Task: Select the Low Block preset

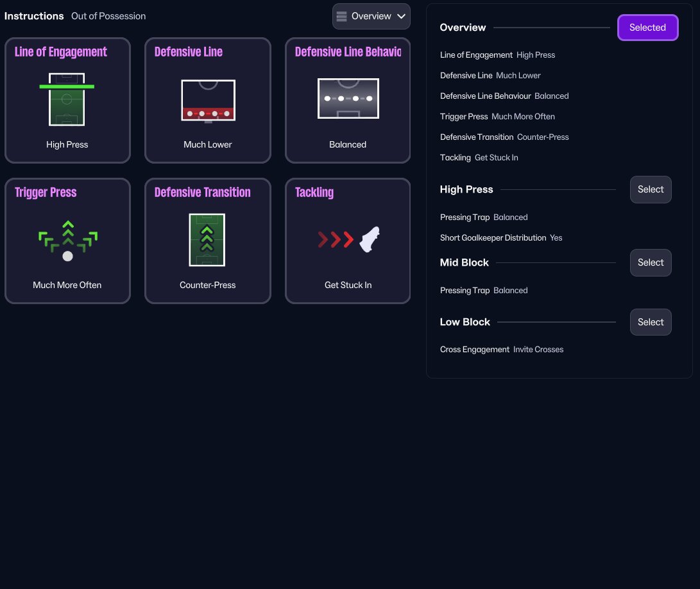Action: point(651,322)
